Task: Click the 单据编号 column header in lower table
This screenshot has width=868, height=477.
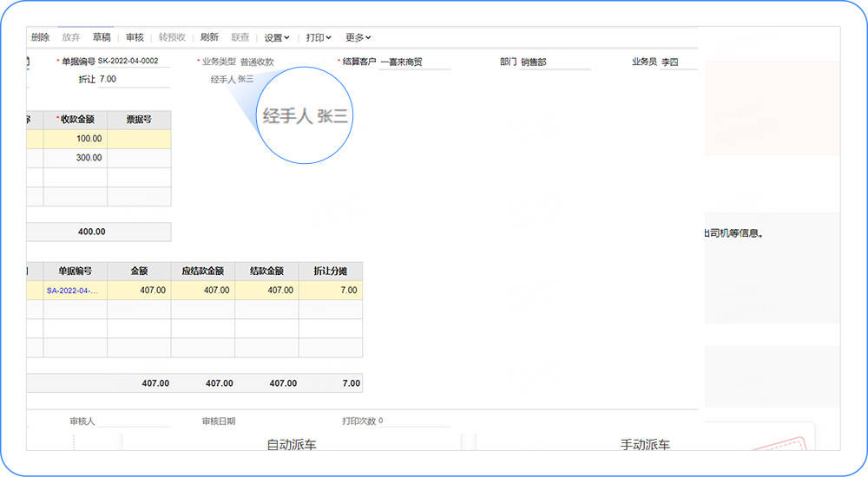Action: [x=76, y=271]
